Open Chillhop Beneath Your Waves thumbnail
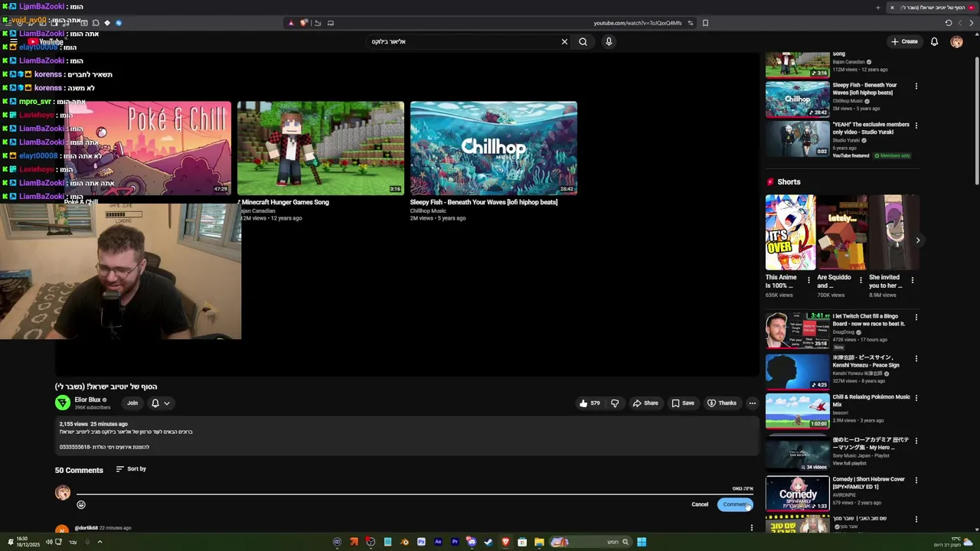Viewport: 980px width, 551px height. (x=494, y=148)
